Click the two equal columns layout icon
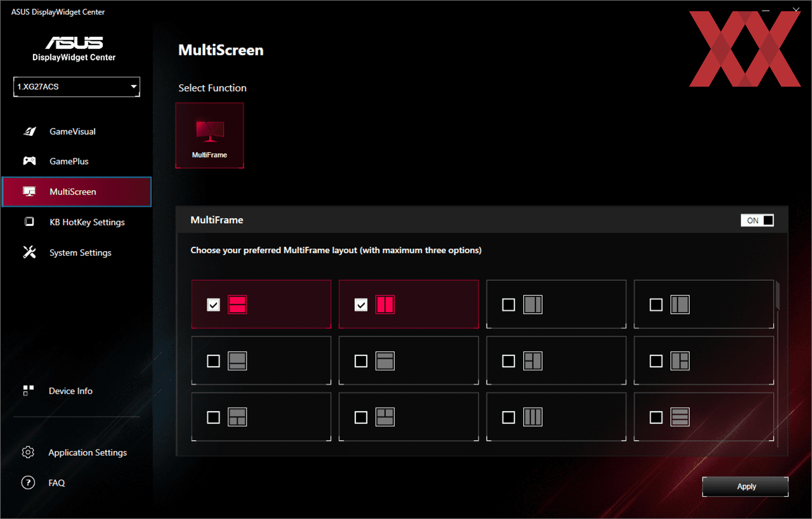This screenshot has width=812, height=519. click(x=385, y=305)
